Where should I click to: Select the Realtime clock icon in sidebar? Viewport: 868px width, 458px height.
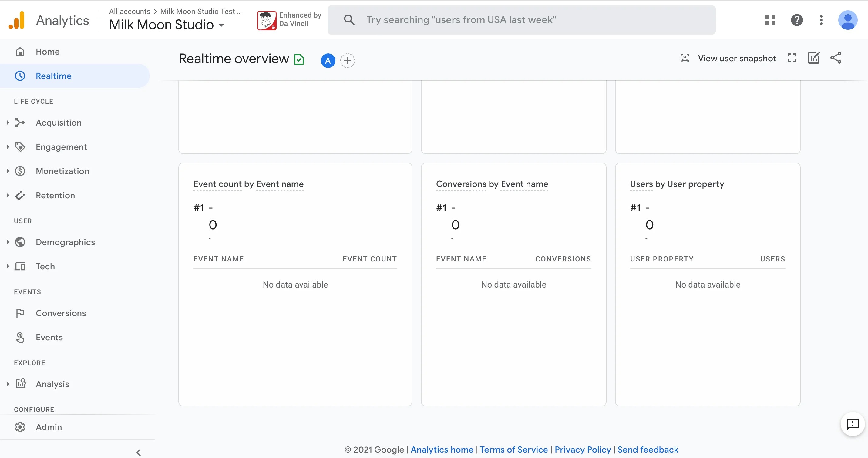tap(20, 76)
